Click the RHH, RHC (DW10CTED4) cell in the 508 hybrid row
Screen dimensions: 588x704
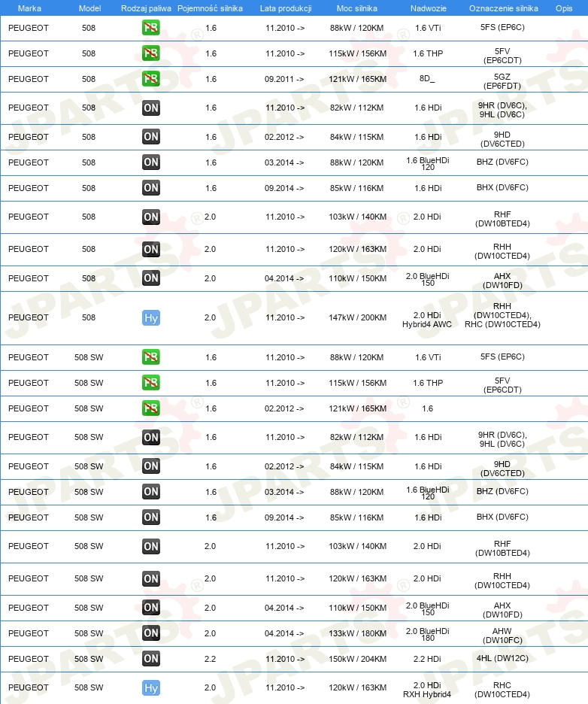[502, 315]
